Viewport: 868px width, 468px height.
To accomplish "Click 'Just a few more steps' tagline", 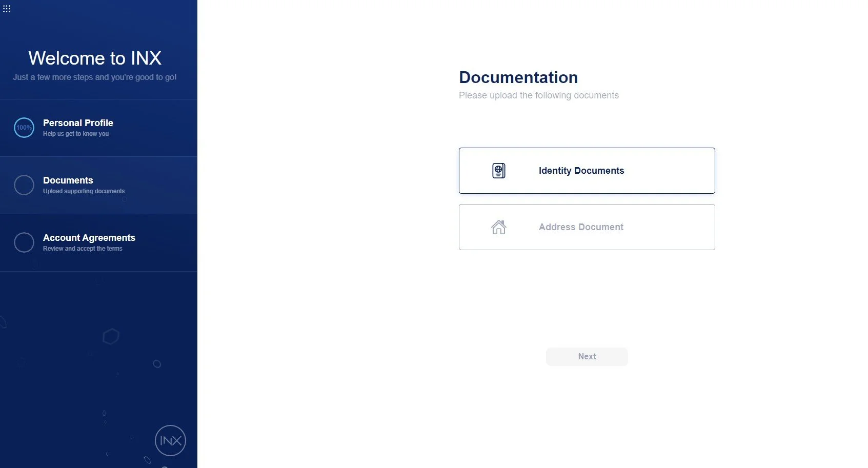I will point(95,77).
